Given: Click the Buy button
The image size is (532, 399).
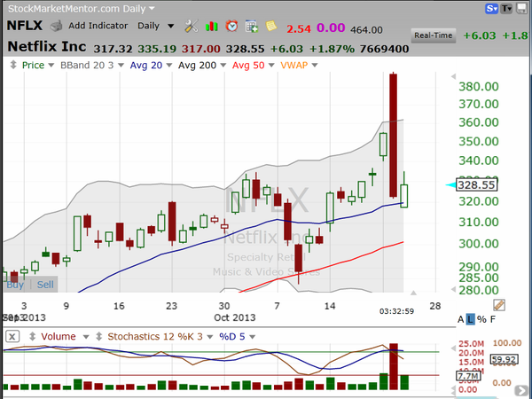Looking at the screenshot, I should point(15,285).
